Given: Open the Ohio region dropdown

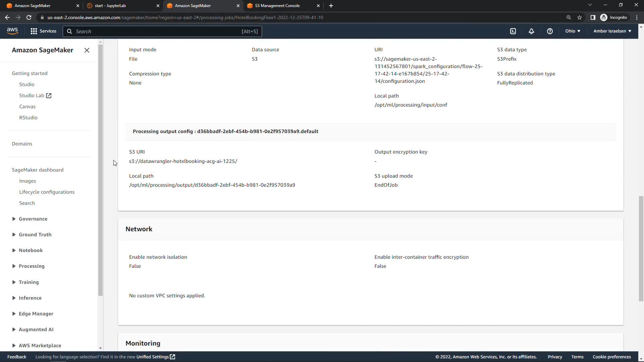Looking at the screenshot, I should 573,31.
